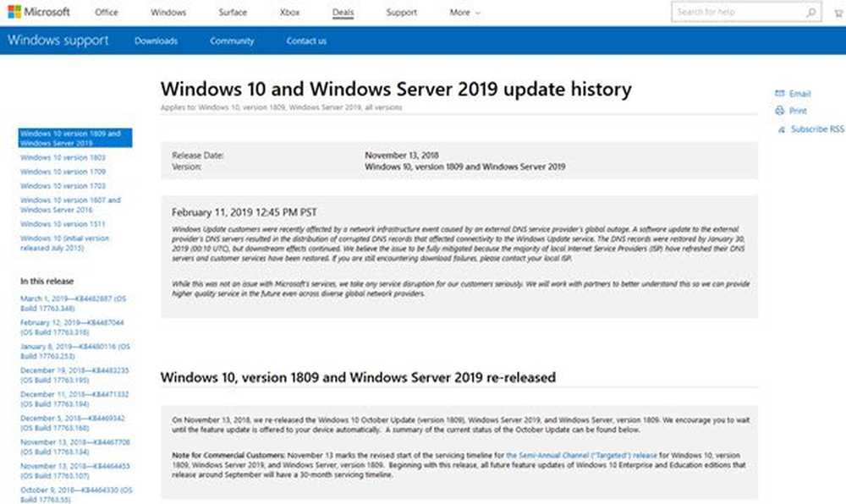Viewport: 846px width, 504px height.
Task: Click in the Search for help field
Action: tap(734, 13)
